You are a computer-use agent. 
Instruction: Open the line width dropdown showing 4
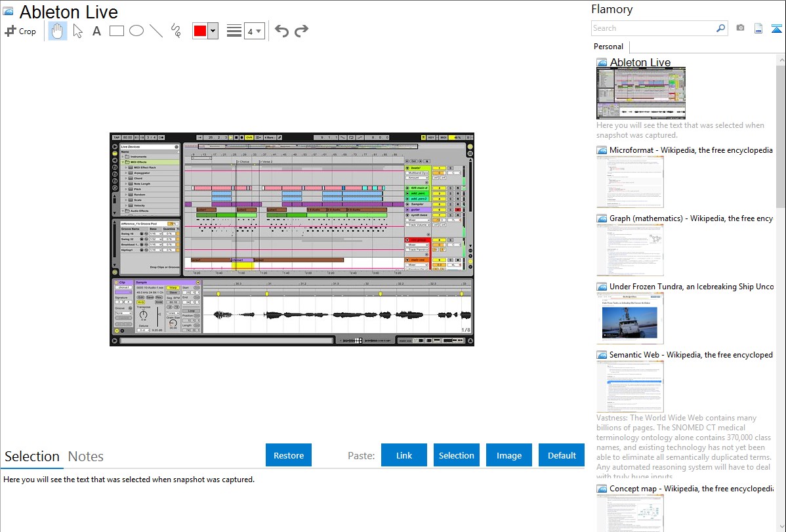pyautogui.click(x=255, y=31)
